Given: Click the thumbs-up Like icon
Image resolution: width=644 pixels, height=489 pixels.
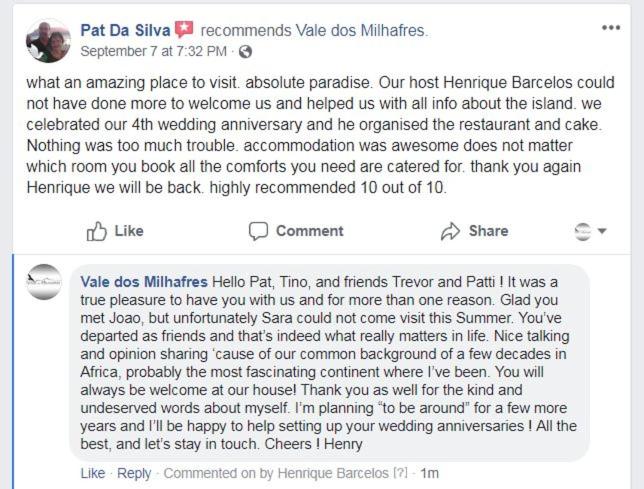Looking at the screenshot, I should [x=97, y=231].
